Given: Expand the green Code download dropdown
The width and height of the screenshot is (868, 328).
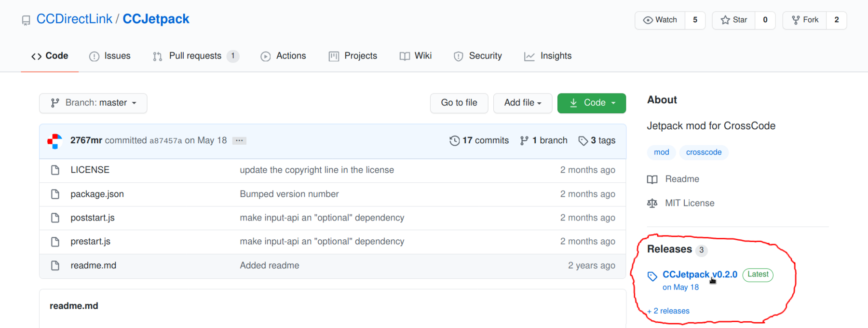Looking at the screenshot, I should click(x=591, y=103).
